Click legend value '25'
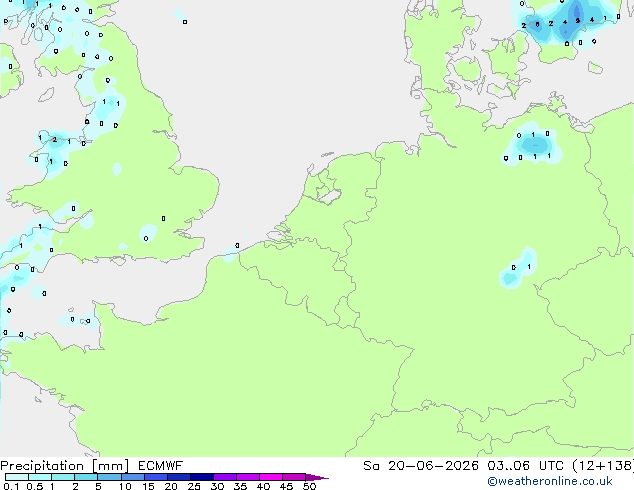 point(194,486)
